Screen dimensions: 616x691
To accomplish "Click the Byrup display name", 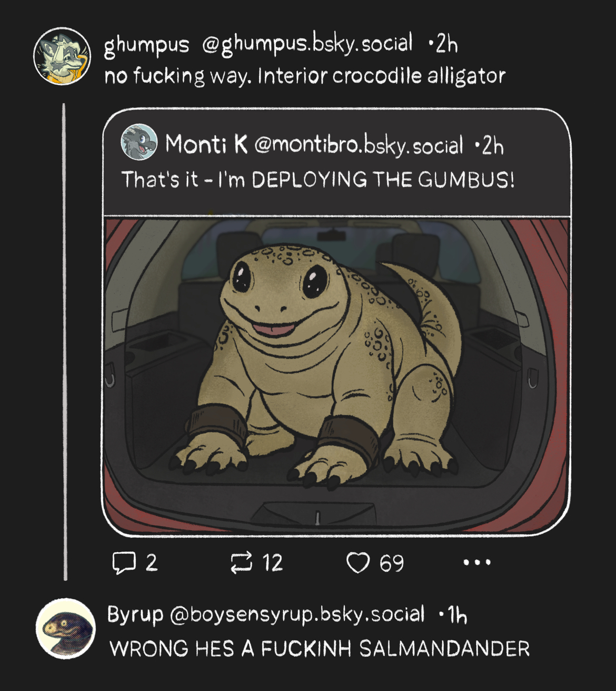I will click(x=135, y=614).
